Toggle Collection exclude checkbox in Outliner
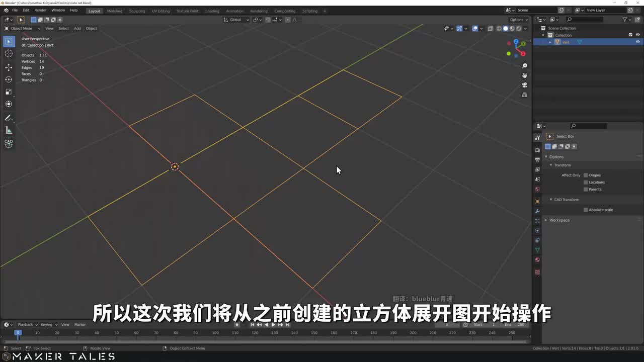The image size is (644, 362). coord(630,35)
